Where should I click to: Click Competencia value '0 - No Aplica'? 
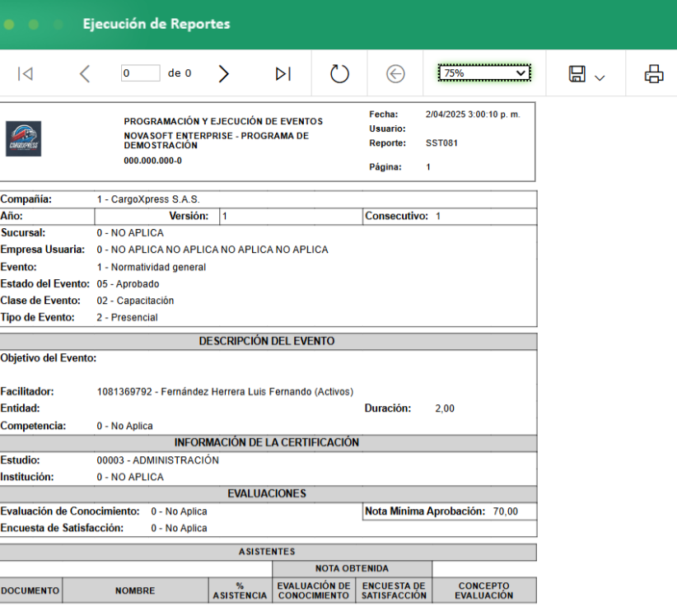point(125,426)
